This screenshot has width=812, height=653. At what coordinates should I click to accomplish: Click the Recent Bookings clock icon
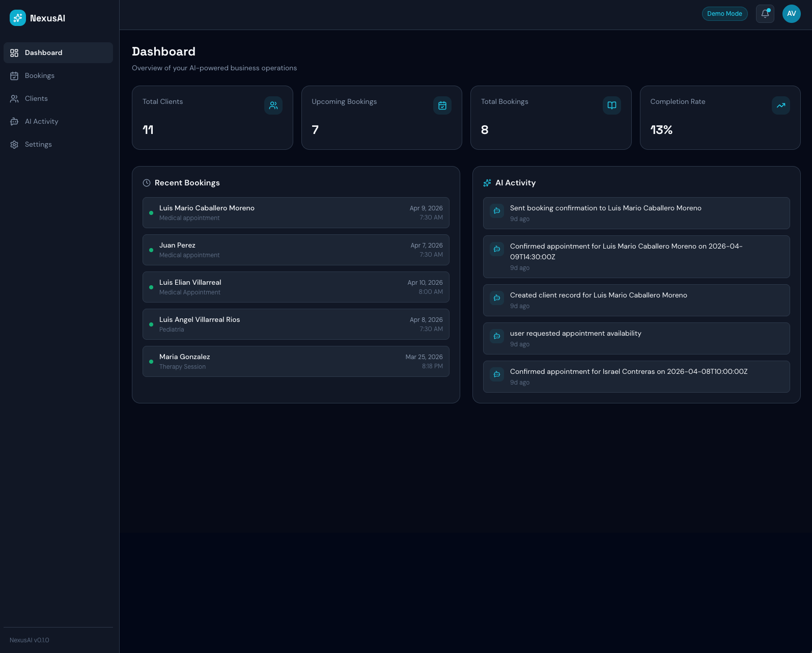pyautogui.click(x=147, y=183)
